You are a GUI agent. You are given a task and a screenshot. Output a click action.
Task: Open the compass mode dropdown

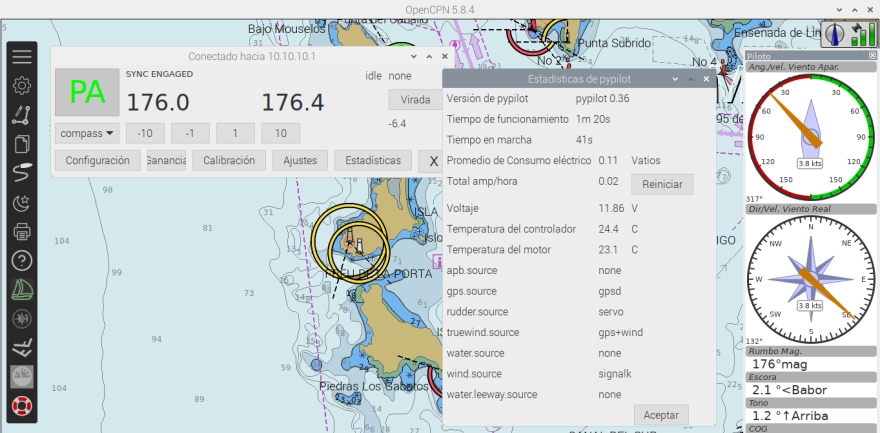86,133
